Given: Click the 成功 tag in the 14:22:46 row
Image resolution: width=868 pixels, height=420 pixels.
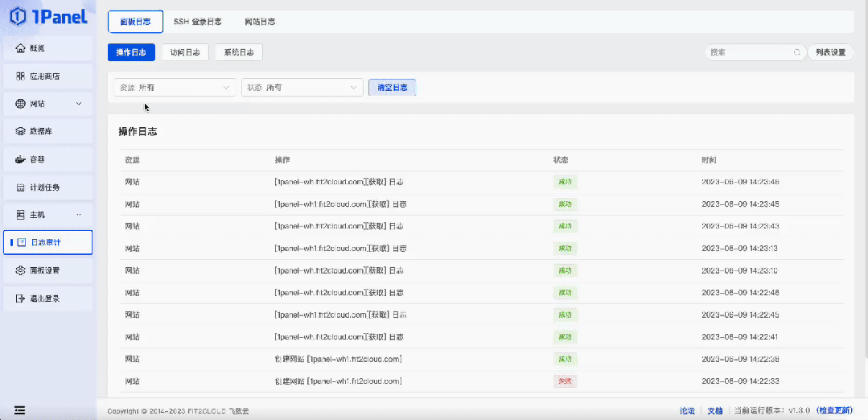Looking at the screenshot, I should pos(565,293).
